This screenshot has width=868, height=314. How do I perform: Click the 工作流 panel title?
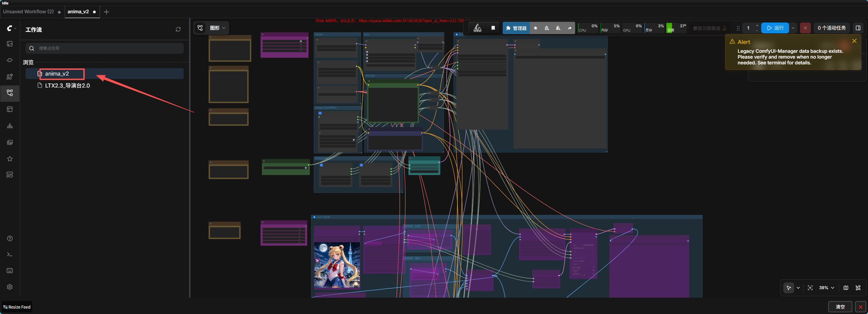34,30
